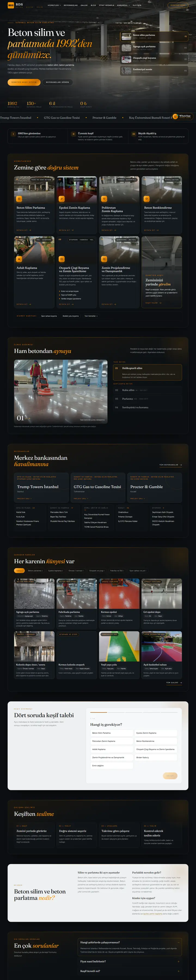Open the WhatsApp chat icon

tap(176, 117)
